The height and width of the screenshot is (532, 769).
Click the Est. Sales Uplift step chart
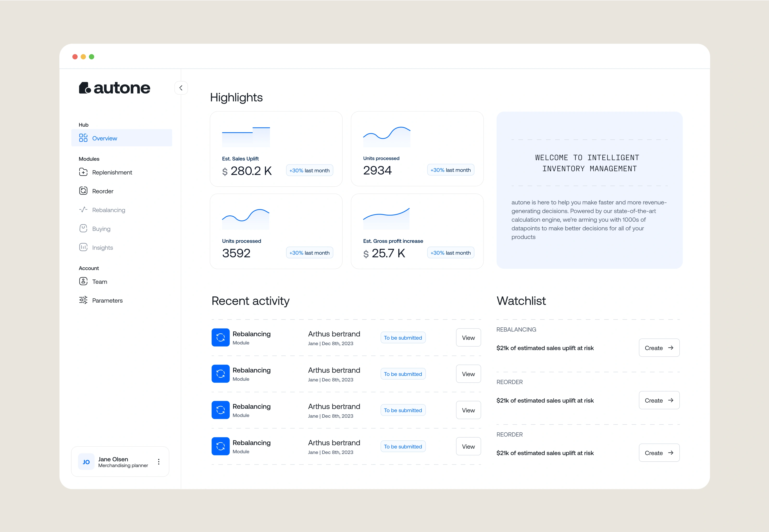click(246, 137)
